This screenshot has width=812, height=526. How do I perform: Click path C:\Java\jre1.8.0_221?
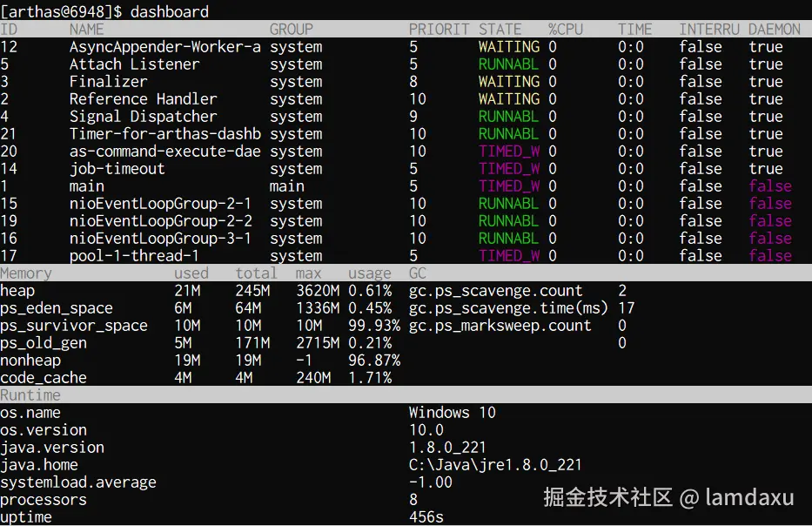tap(495, 465)
